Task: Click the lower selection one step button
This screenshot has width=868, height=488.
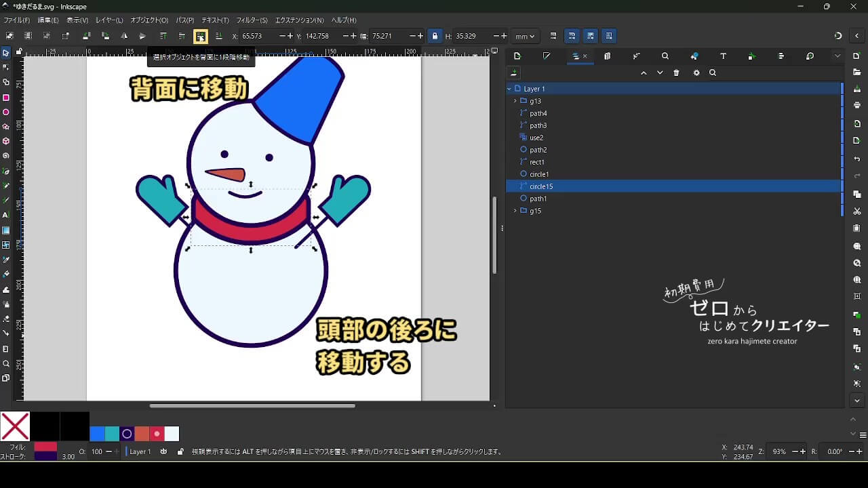Action: click(200, 37)
